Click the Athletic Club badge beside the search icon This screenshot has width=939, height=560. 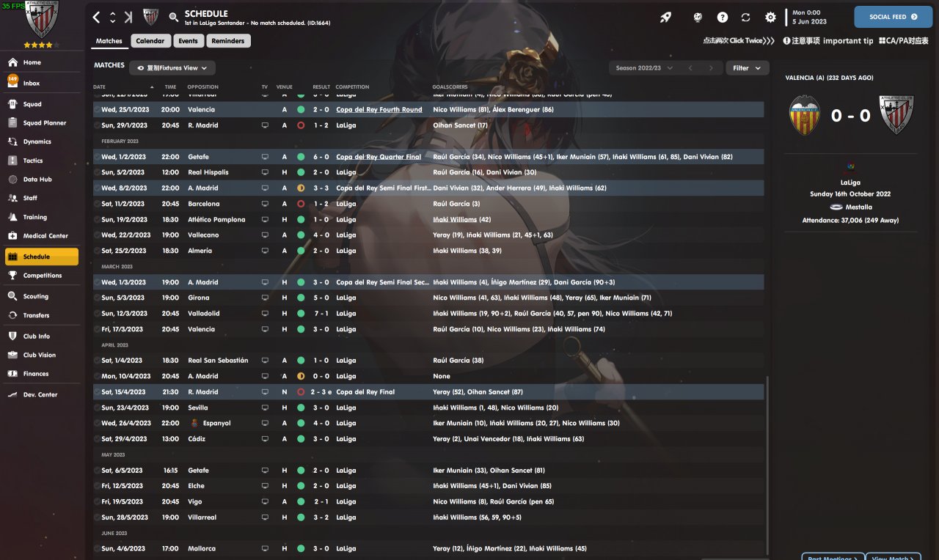tap(150, 17)
